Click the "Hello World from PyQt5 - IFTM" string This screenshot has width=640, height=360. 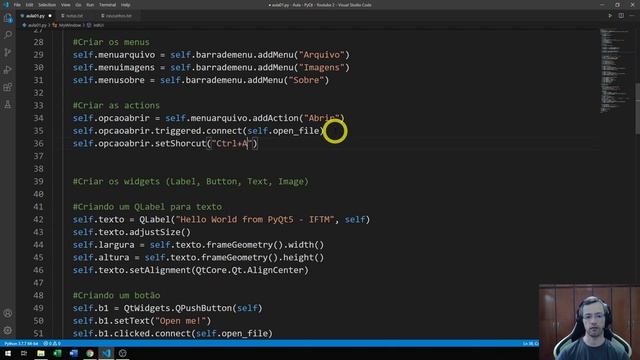point(255,219)
